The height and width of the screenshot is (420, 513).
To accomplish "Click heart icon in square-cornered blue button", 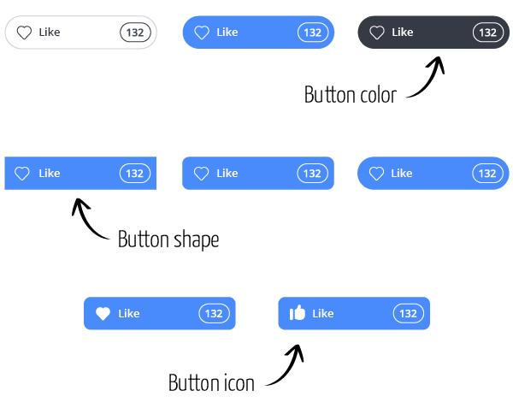I will (x=22, y=174).
